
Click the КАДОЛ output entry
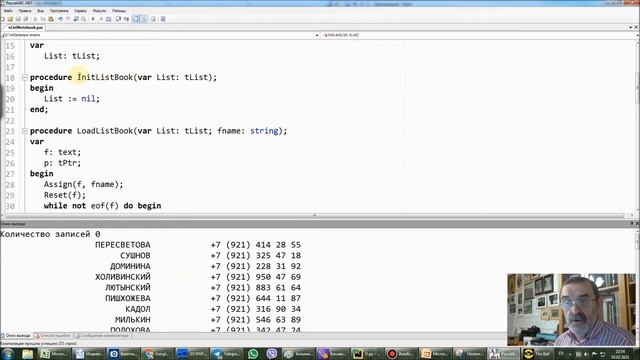138,309
